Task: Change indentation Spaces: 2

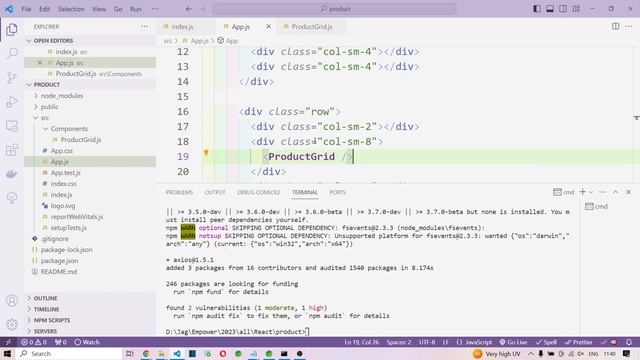Action: (399, 342)
